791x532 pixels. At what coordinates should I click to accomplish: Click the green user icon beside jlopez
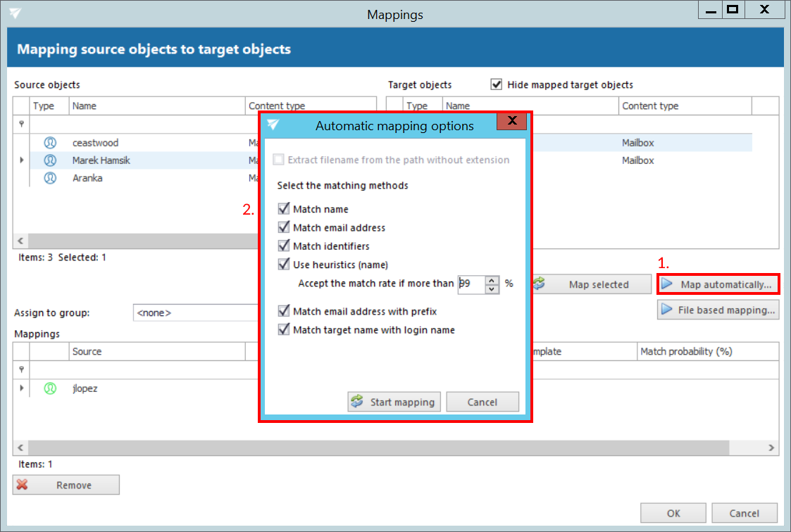coord(50,388)
